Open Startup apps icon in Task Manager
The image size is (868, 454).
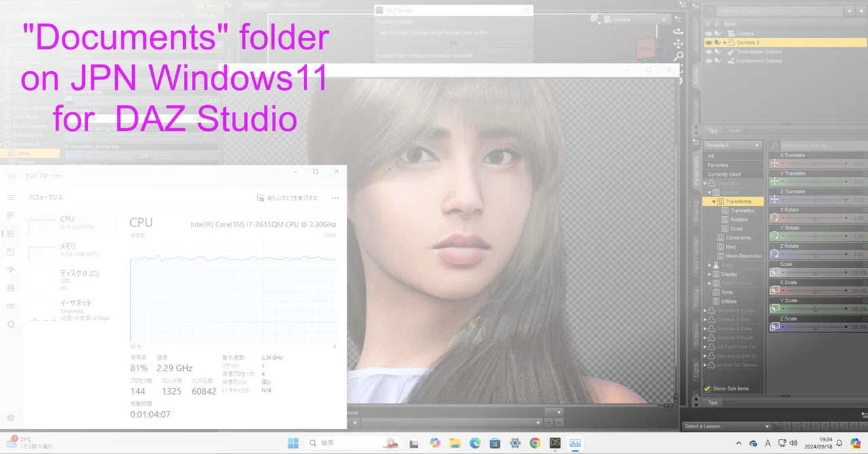click(11, 270)
